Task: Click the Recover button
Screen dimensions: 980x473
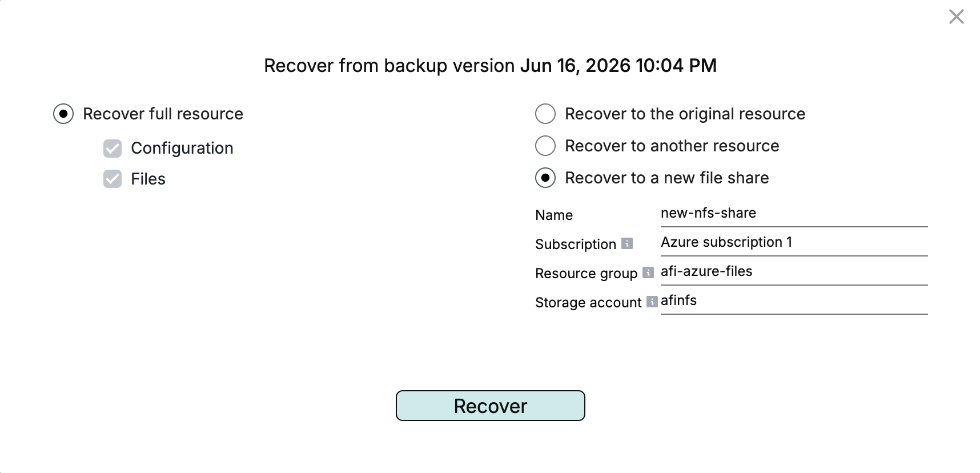Action: 490,406
